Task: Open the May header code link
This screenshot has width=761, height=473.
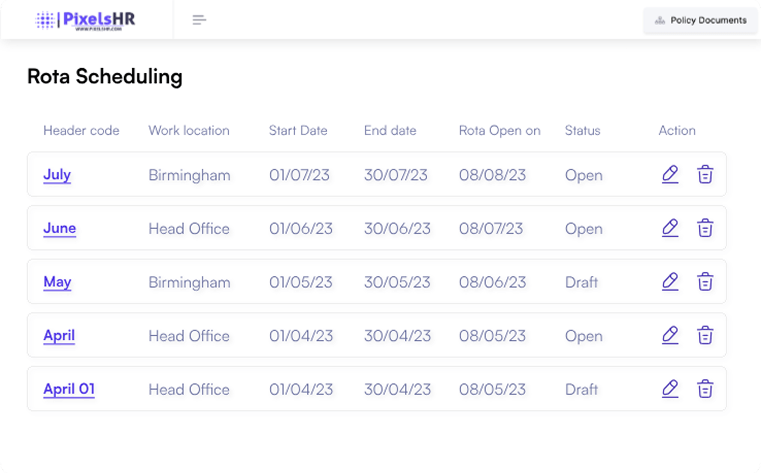Action: point(57,282)
